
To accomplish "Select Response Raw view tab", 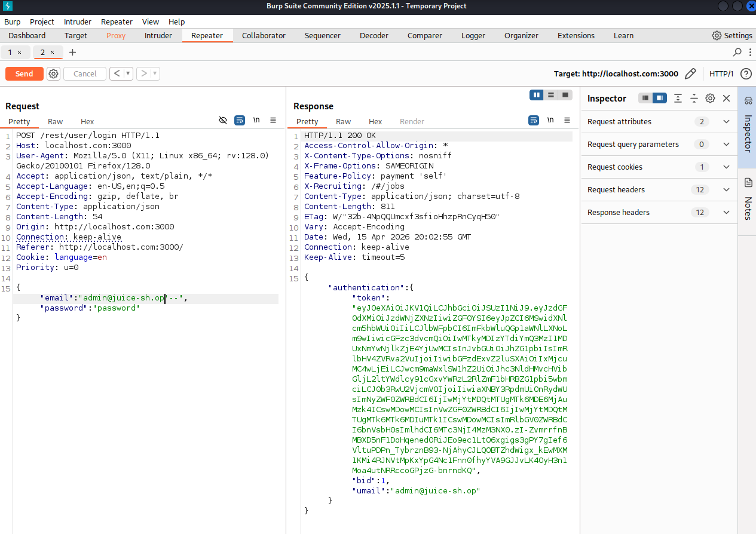I will click(344, 121).
